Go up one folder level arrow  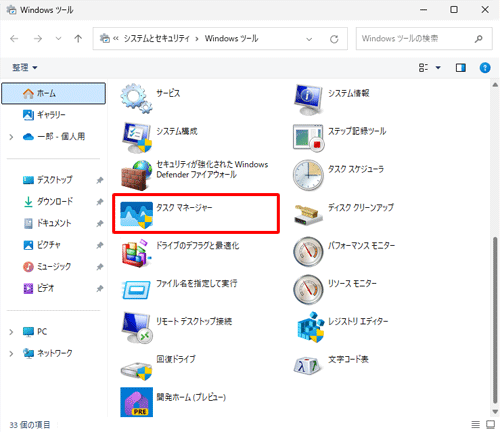[x=78, y=39]
